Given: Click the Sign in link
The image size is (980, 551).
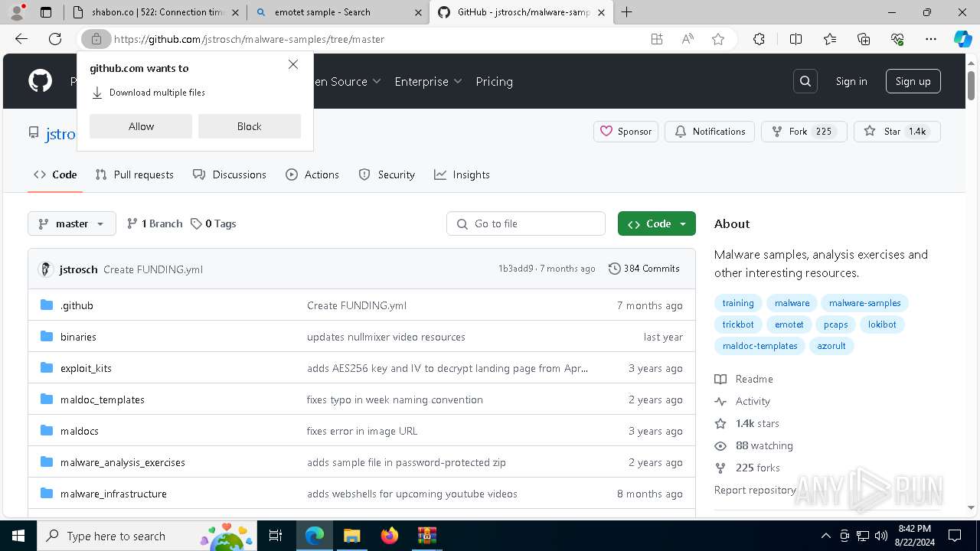Looking at the screenshot, I should 851,81.
